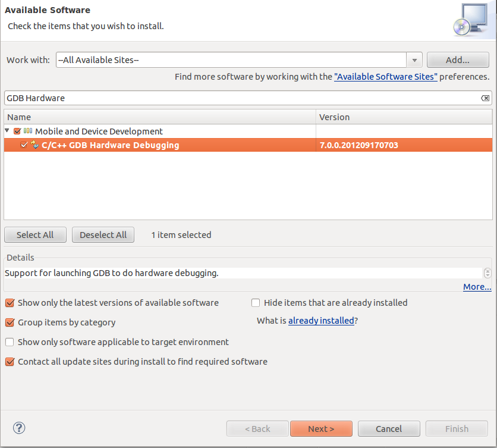Image resolution: width=497 pixels, height=448 pixels.
Task: Select the C/C++ GDB Hardware Debugging row
Action: [248, 145]
